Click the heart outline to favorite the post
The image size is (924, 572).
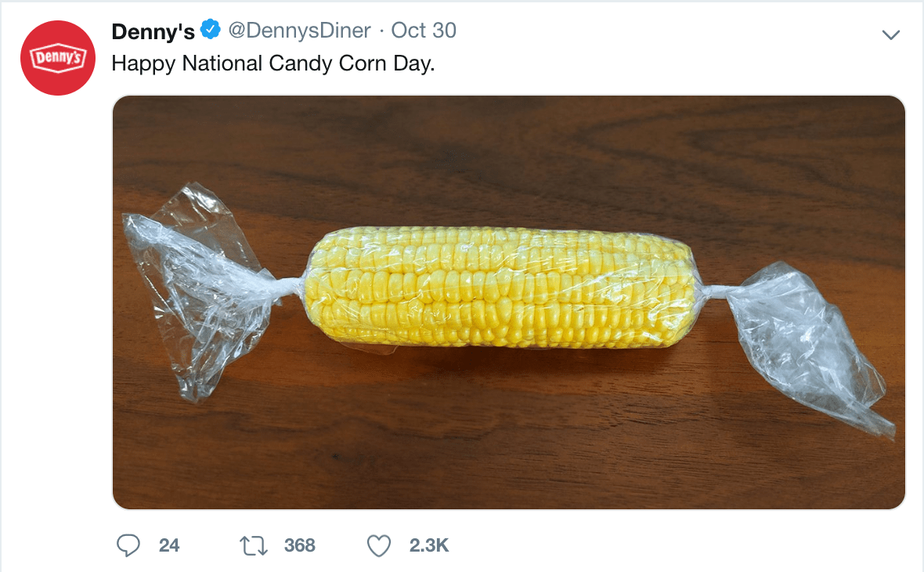[x=378, y=545]
